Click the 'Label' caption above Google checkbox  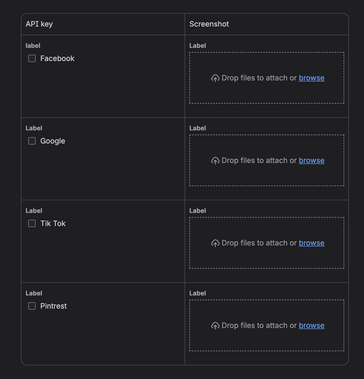[x=34, y=128]
